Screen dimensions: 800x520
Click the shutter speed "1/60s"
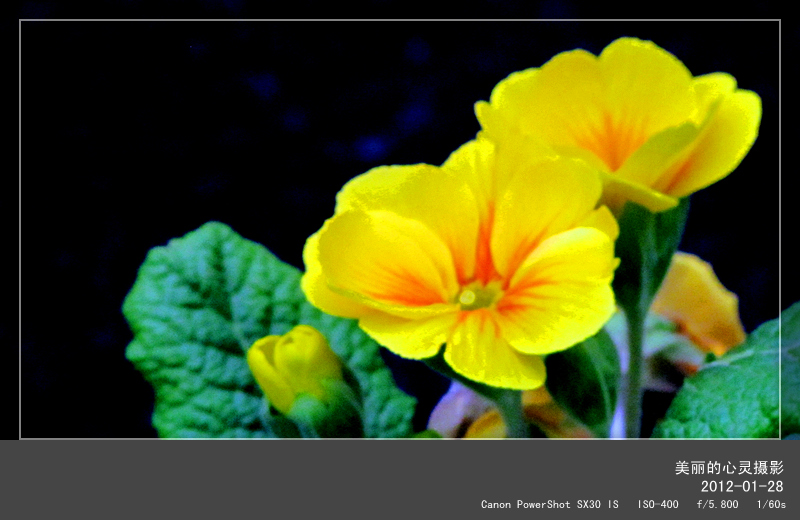(x=771, y=504)
